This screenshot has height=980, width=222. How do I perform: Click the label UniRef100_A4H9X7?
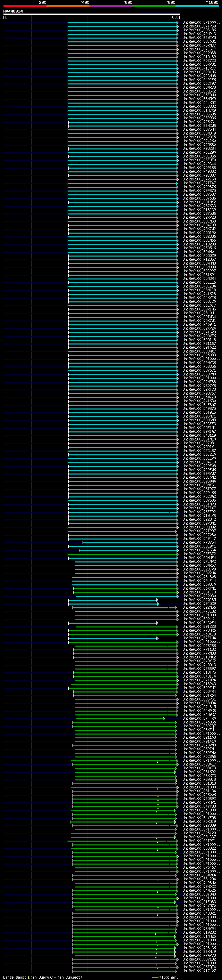click(x=199, y=714)
